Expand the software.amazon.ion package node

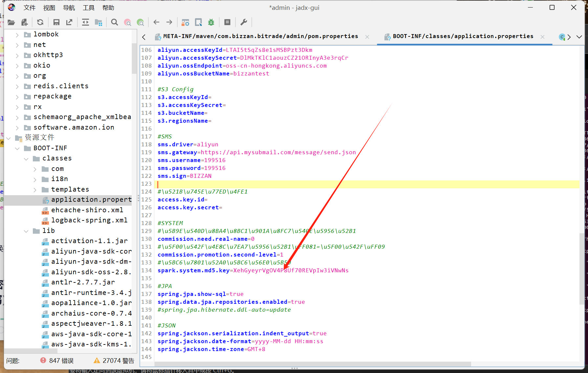pos(17,128)
